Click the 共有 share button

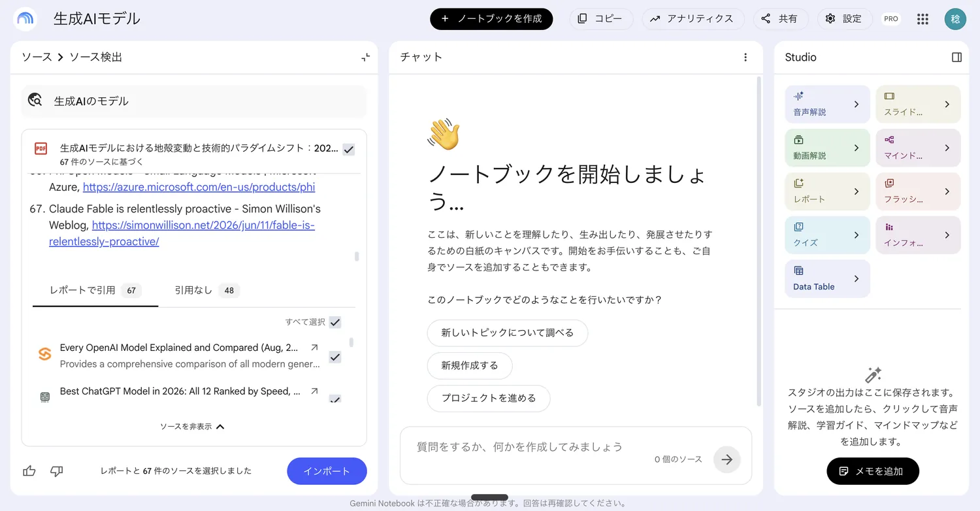[781, 19]
